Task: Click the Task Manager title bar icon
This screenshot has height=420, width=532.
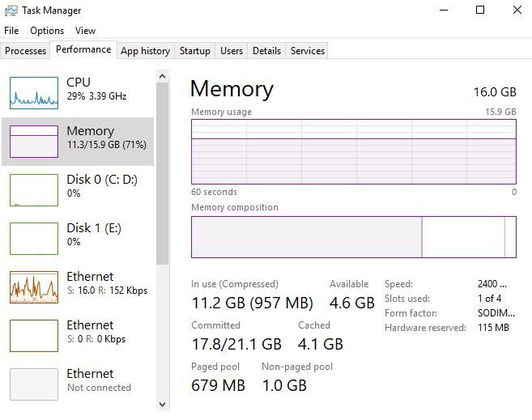Action: [11, 11]
